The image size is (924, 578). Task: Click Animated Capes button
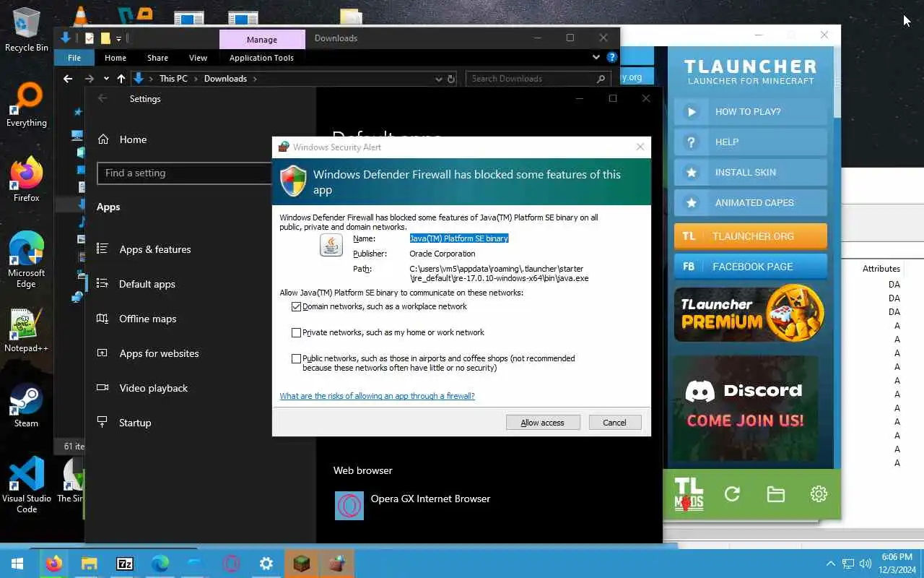coord(751,203)
